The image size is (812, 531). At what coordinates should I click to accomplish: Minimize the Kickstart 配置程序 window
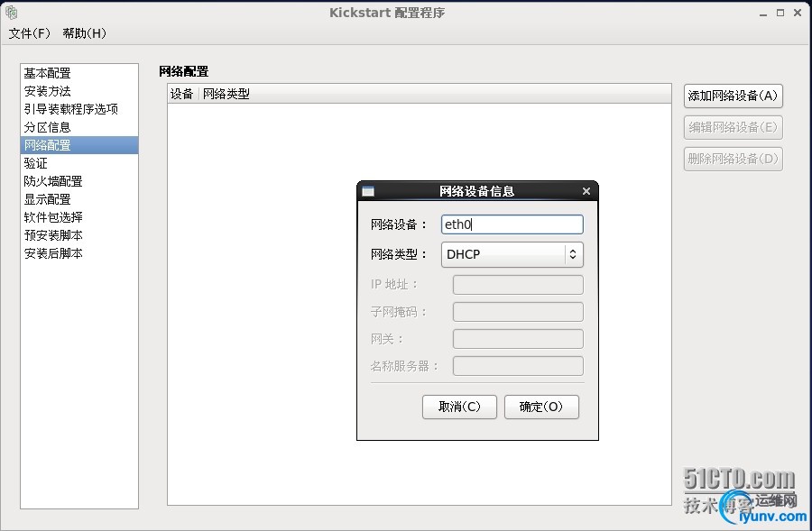coord(762,14)
